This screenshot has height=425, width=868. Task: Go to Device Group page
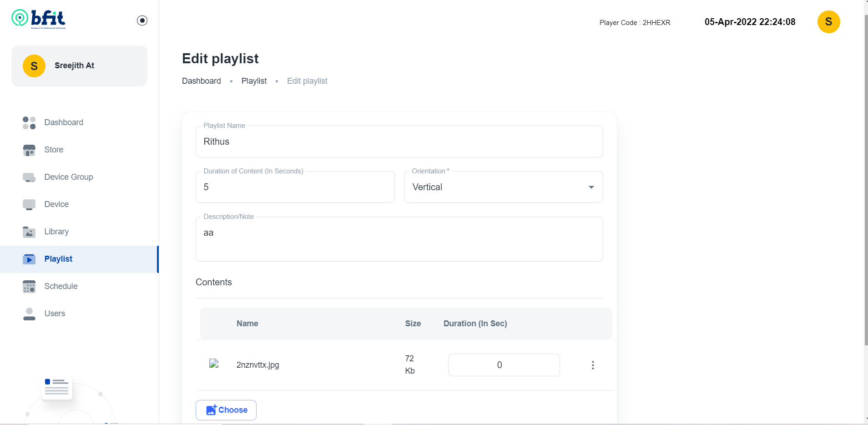[80, 177]
